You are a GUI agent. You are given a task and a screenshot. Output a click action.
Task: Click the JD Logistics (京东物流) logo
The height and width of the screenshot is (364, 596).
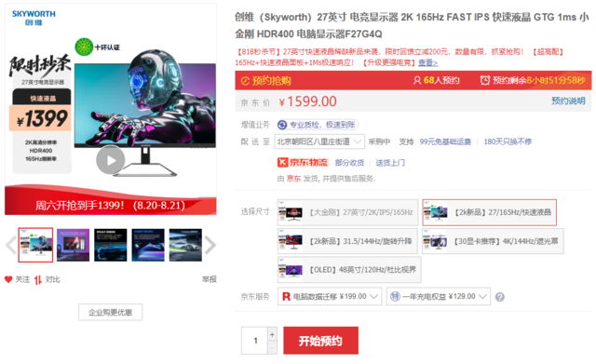(303, 163)
